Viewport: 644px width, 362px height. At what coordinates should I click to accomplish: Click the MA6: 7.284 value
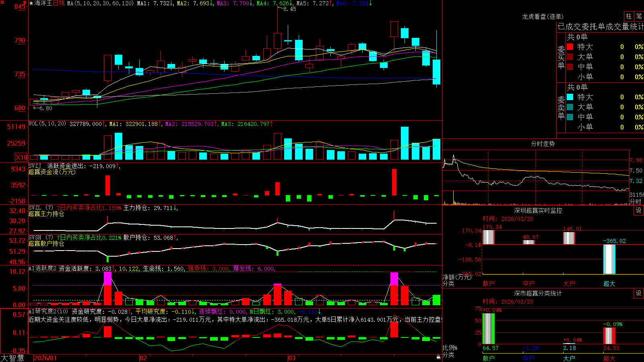click(x=354, y=3)
